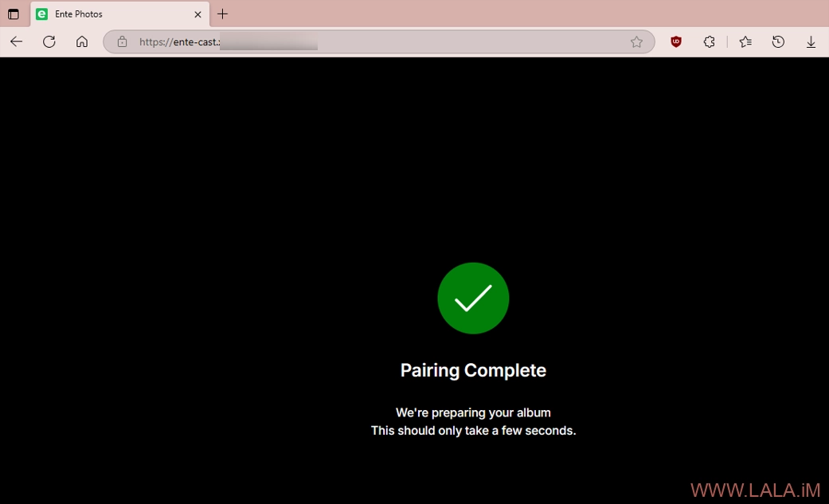Viewport: 829px width, 504px height.
Task: Open a new browser tab
Action: click(223, 14)
